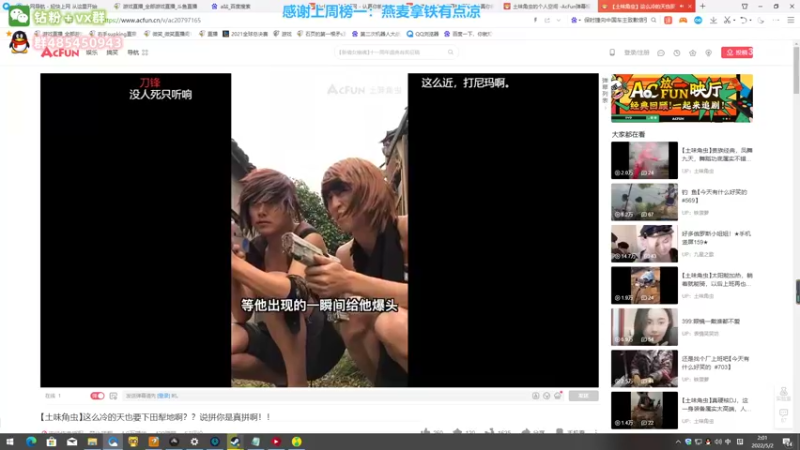Open the 还是找个厂上班吧 #703 video title
The image size is (800, 450).
click(x=716, y=362)
